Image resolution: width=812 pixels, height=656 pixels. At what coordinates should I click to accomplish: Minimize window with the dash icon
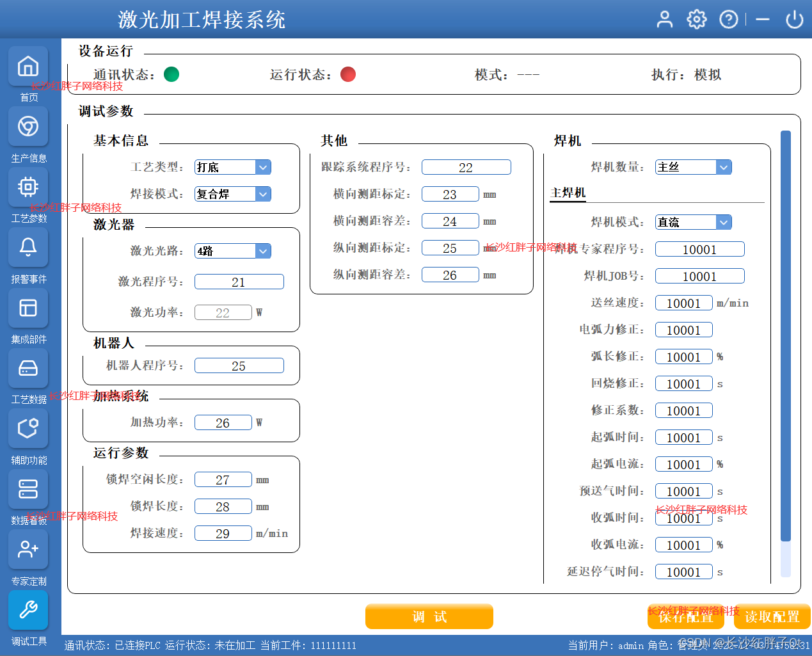(763, 20)
